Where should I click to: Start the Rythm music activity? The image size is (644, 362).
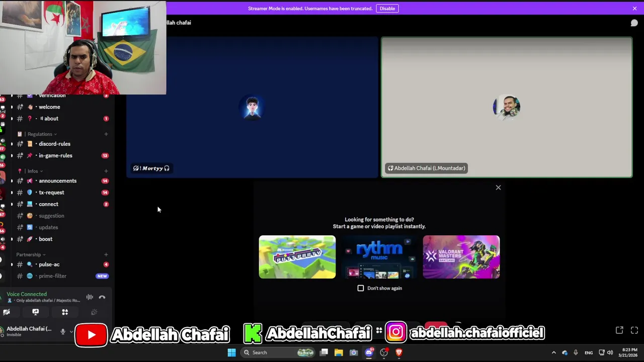click(379, 257)
